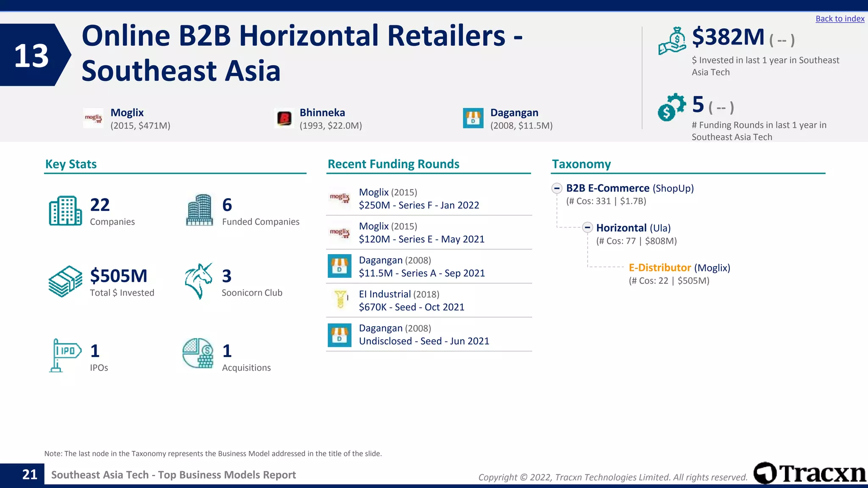Click '(# Cos: 22 | $505M)' text

pyautogui.click(x=669, y=280)
